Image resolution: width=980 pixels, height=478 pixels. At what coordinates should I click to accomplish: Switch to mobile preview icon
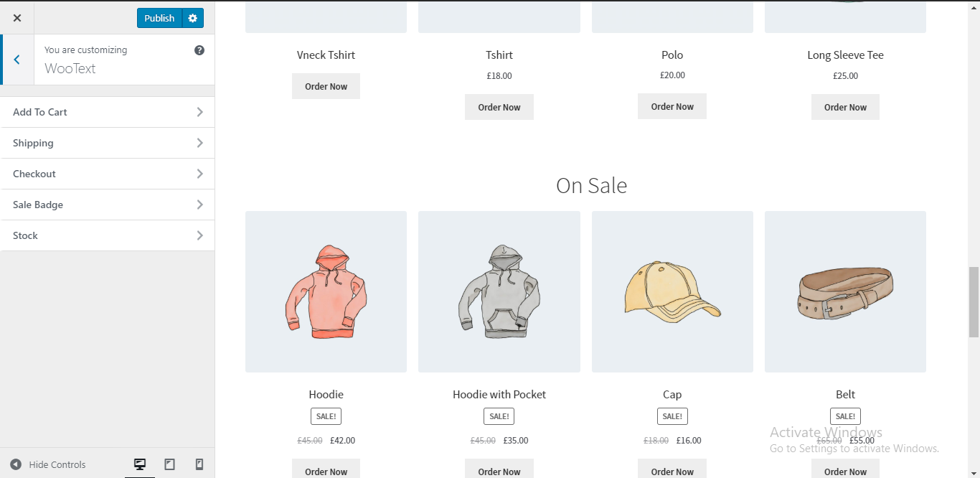click(199, 464)
